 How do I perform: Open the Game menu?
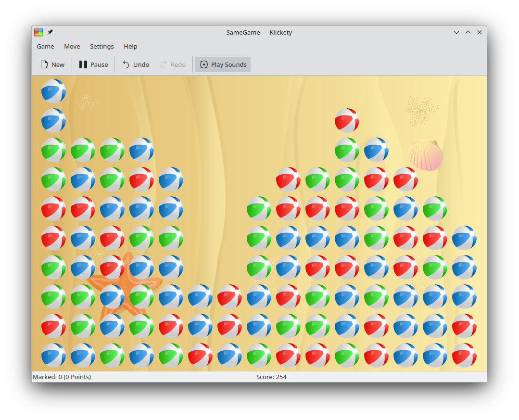click(x=45, y=46)
